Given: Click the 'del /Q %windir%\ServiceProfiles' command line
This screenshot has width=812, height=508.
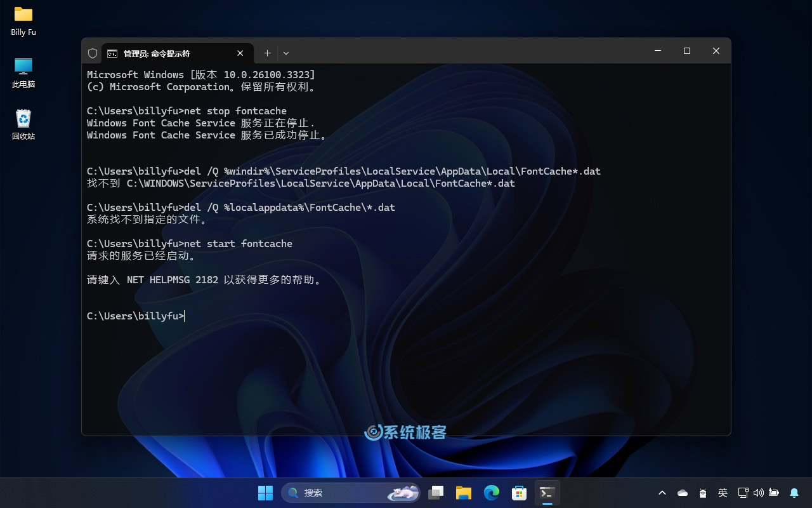Looking at the screenshot, I should click(344, 171).
